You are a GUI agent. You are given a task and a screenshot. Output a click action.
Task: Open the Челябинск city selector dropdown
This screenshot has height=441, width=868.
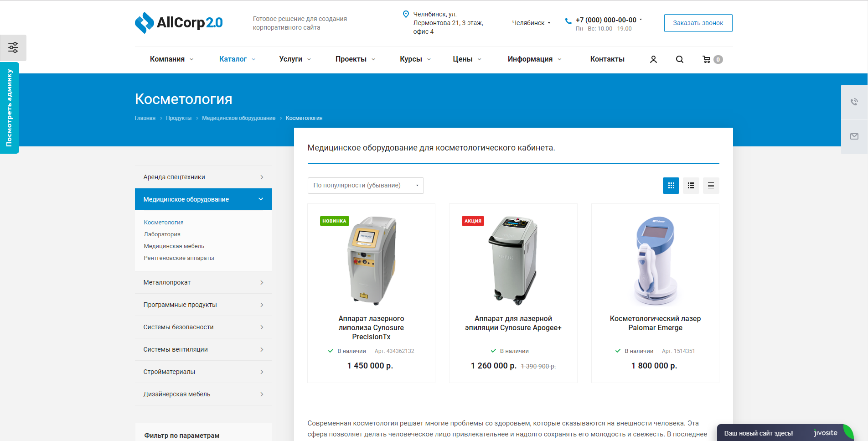(531, 23)
